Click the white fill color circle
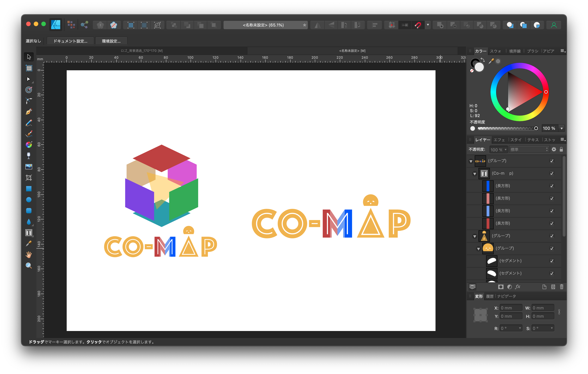Image resolution: width=588 pixels, height=374 pixels. (479, 67)
